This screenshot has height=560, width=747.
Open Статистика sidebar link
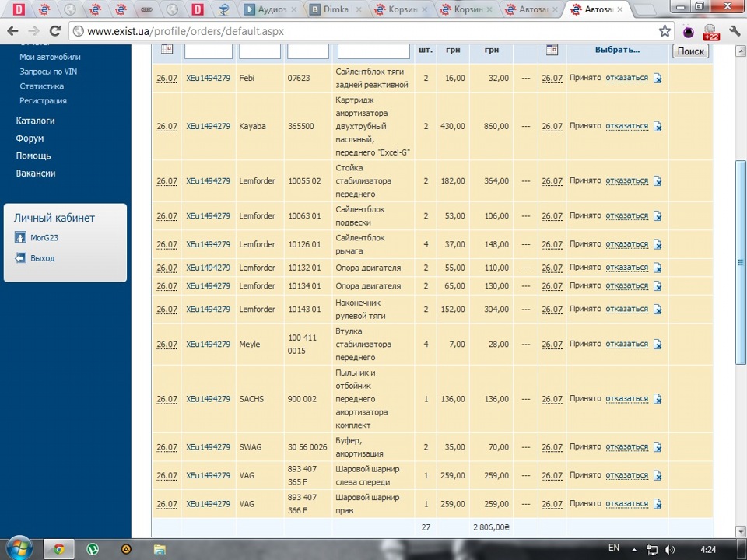click(x=41, y=86)
